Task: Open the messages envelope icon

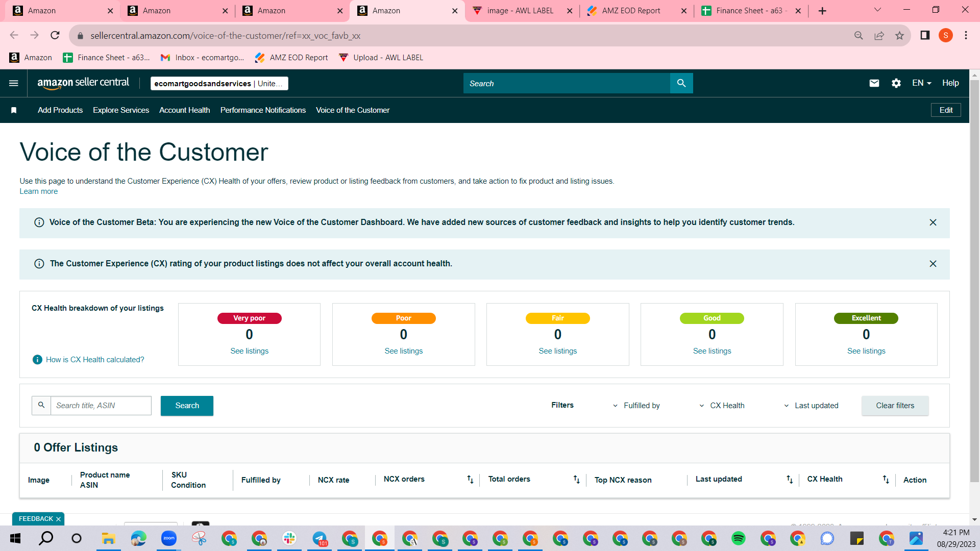Action: click(874, 83)
